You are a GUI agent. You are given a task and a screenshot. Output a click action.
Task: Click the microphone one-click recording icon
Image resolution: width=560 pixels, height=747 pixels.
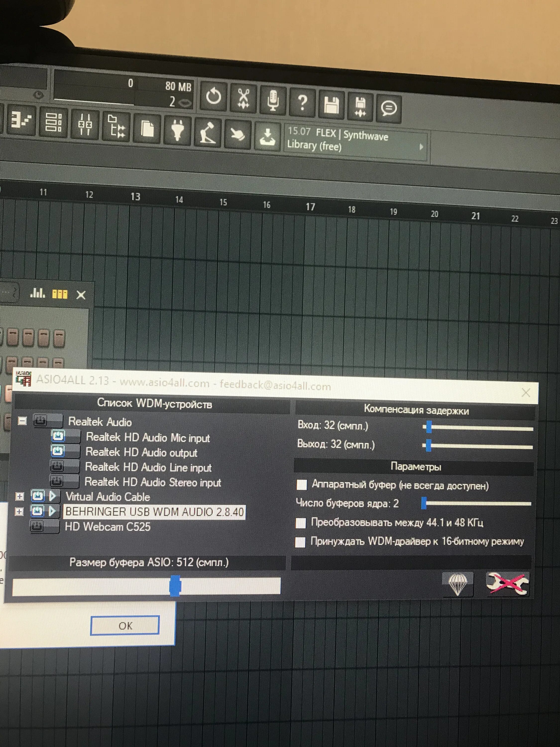(273, 100)
